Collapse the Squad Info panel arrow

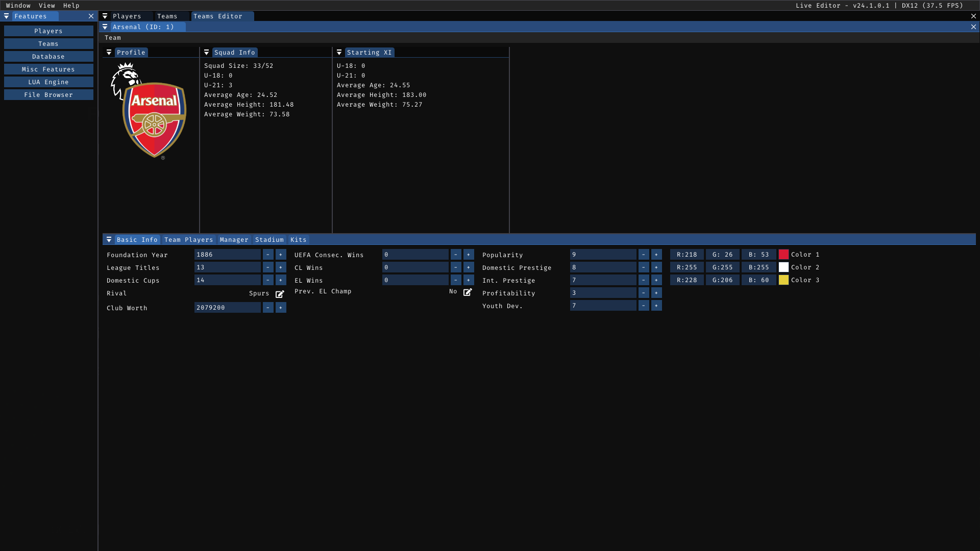tap(206, 53)
